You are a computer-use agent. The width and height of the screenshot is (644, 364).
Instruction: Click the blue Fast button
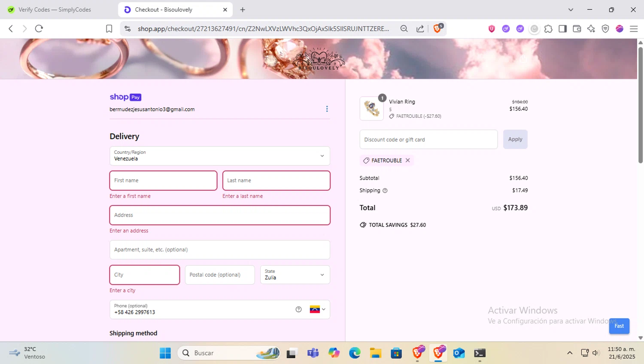click(619, 326)
